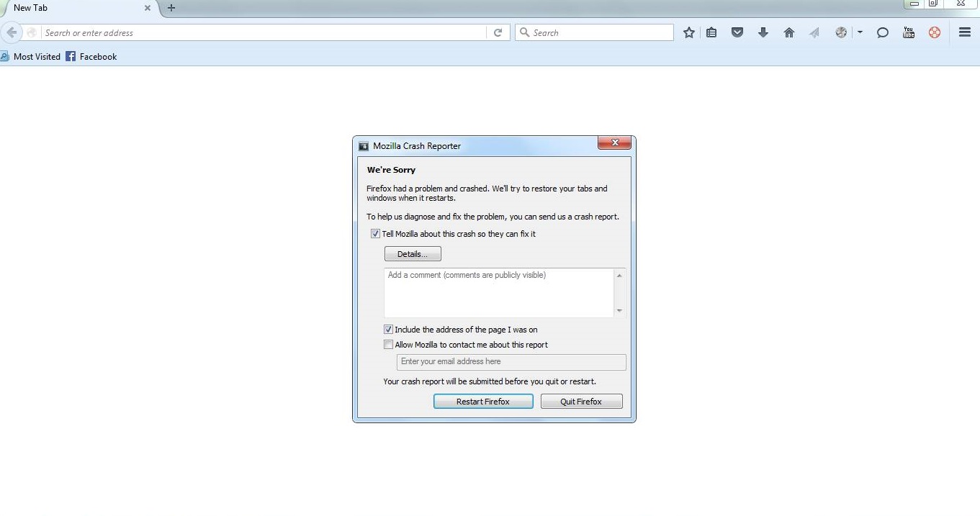Click the Crash Reporter title bar icon

tap(364, 146)
